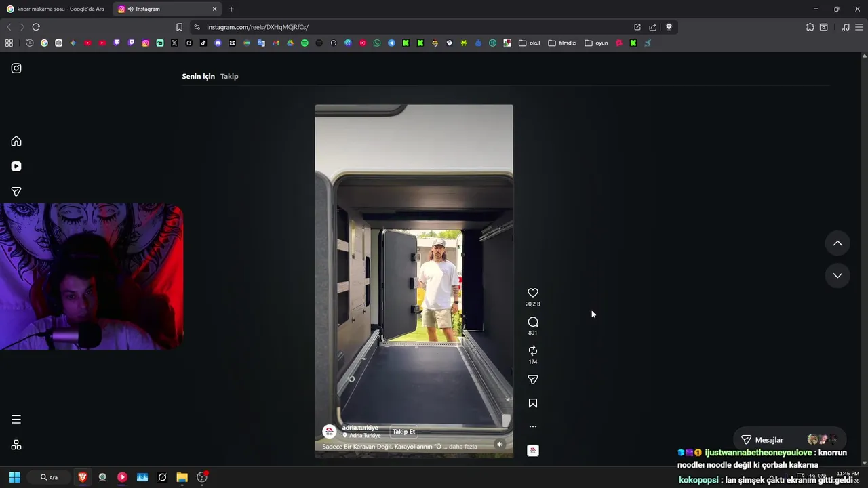Image resolution: width=868 pixels, height=488 pixels.
Task: Toggle reel sound with speaker icon
Action: [x=500, y=445]
